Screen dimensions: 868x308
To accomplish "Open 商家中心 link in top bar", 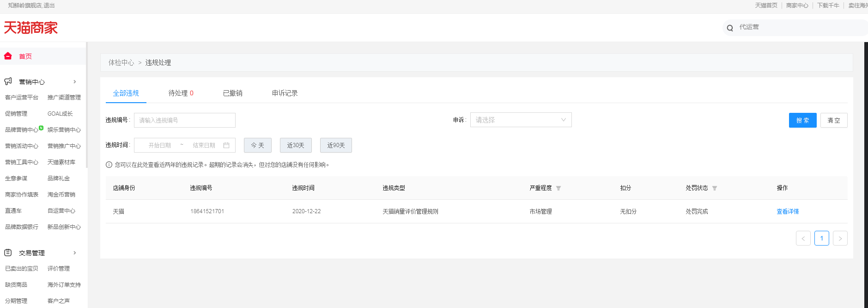I will [797, 6].
